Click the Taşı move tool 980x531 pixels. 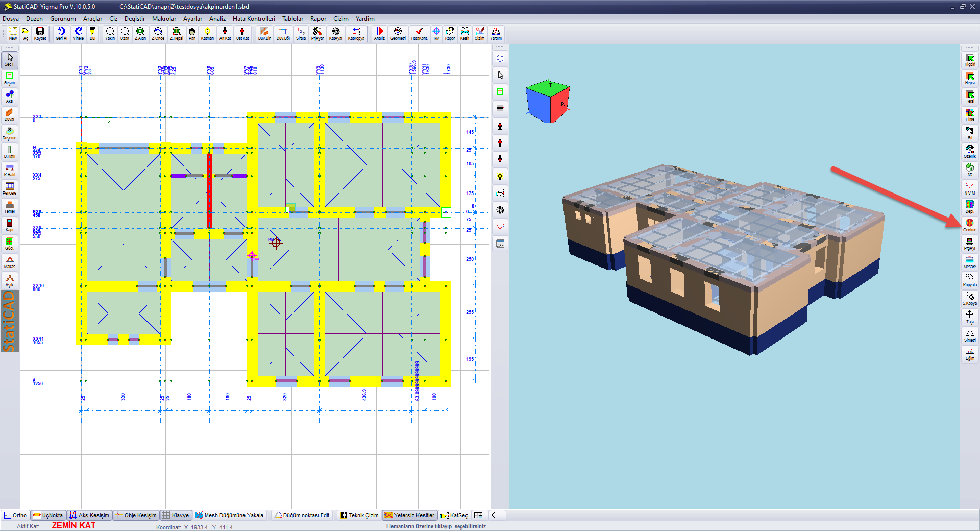tap(970, 317)
